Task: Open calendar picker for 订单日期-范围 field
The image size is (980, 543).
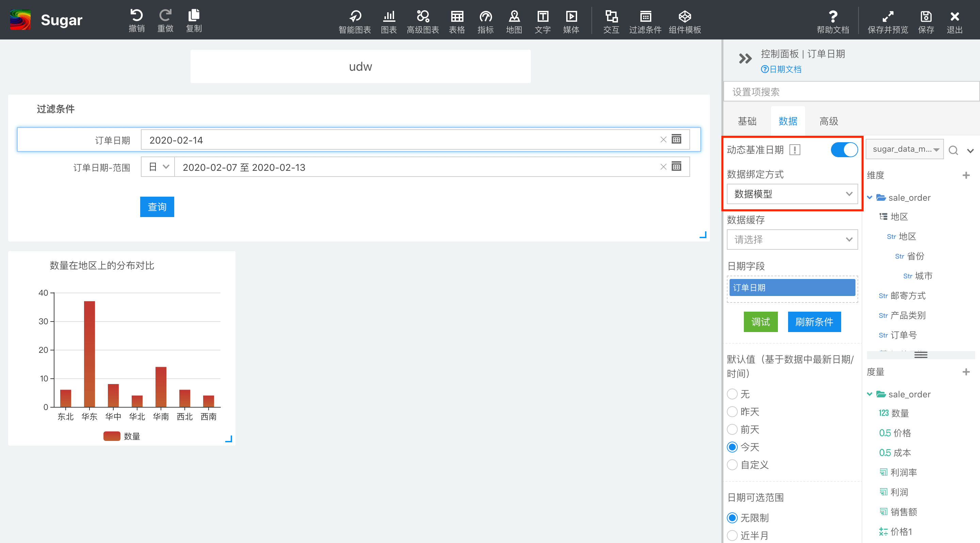Action: (676, 167)
